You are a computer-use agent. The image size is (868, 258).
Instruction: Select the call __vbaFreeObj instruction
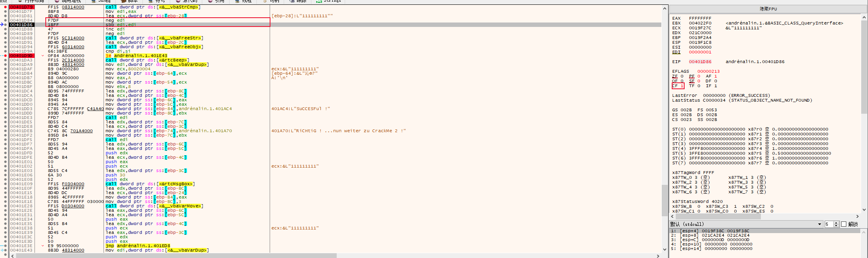tap(154, 47)
